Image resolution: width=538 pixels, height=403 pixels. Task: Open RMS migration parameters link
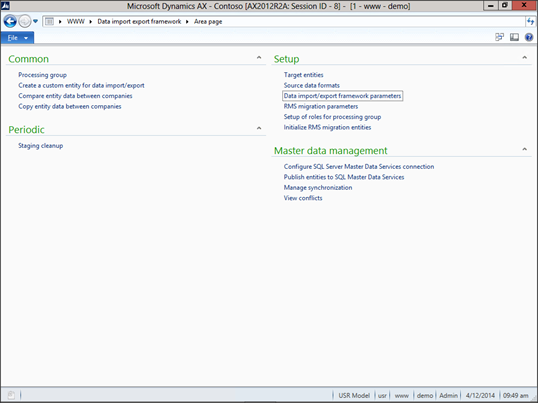(x=321, y=106)
